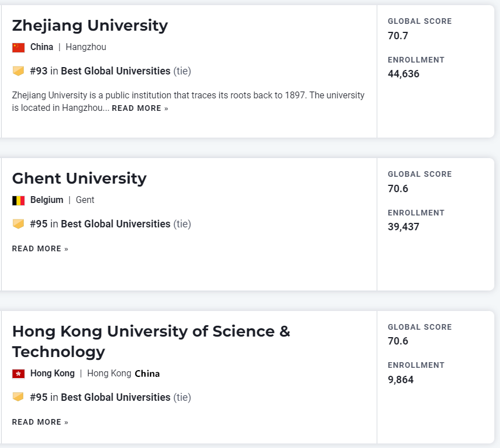Click Zhejiang's global score value 70.7
This screenshot has width=500, height=448.
[398, 36]
